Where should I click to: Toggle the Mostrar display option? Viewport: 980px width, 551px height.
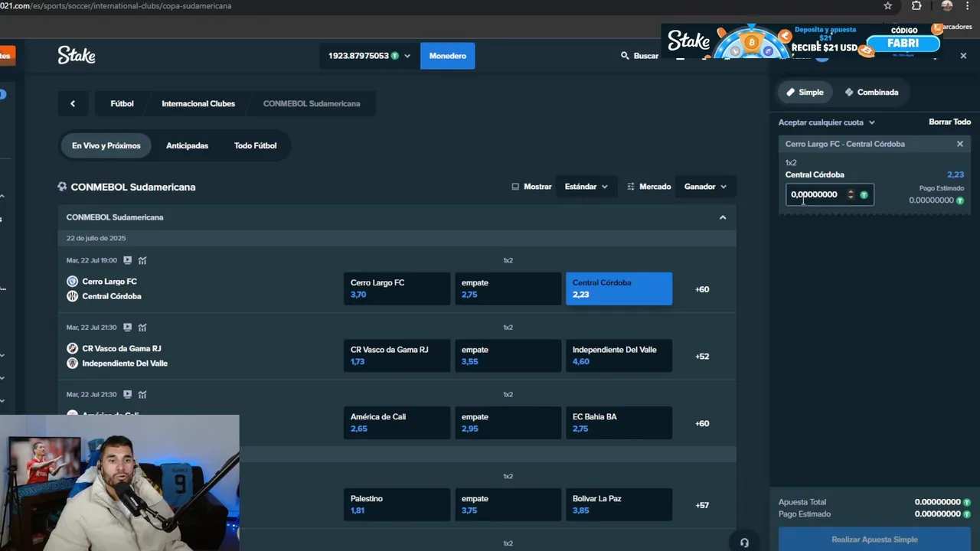[x=531, y=187]
